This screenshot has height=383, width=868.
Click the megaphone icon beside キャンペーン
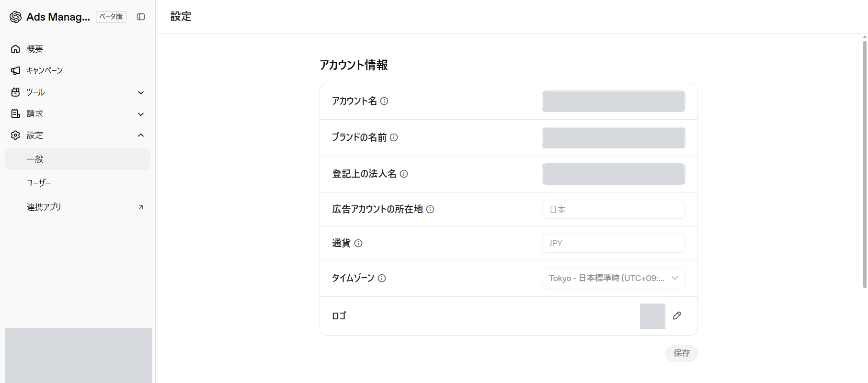15,70
